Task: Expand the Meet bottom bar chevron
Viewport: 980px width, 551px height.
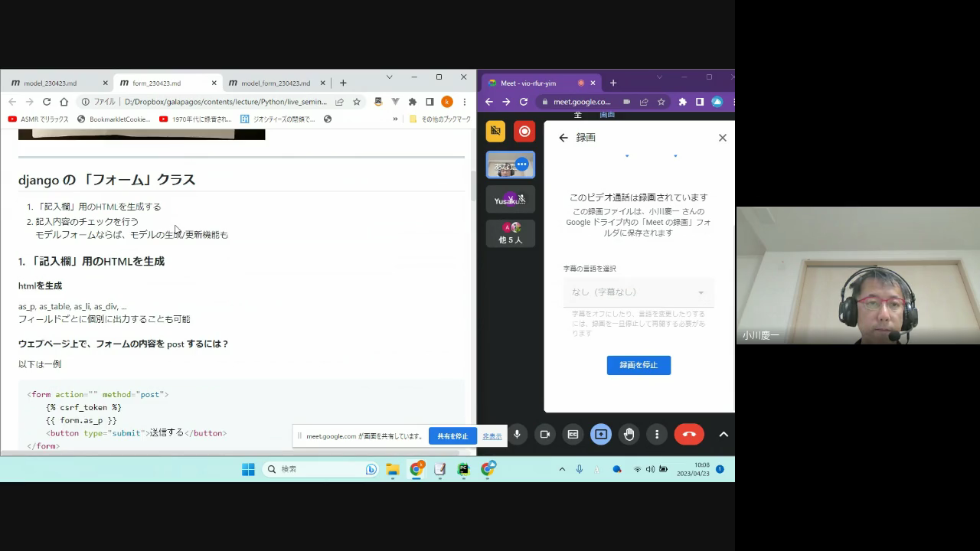Action: (x=723, y=435)
